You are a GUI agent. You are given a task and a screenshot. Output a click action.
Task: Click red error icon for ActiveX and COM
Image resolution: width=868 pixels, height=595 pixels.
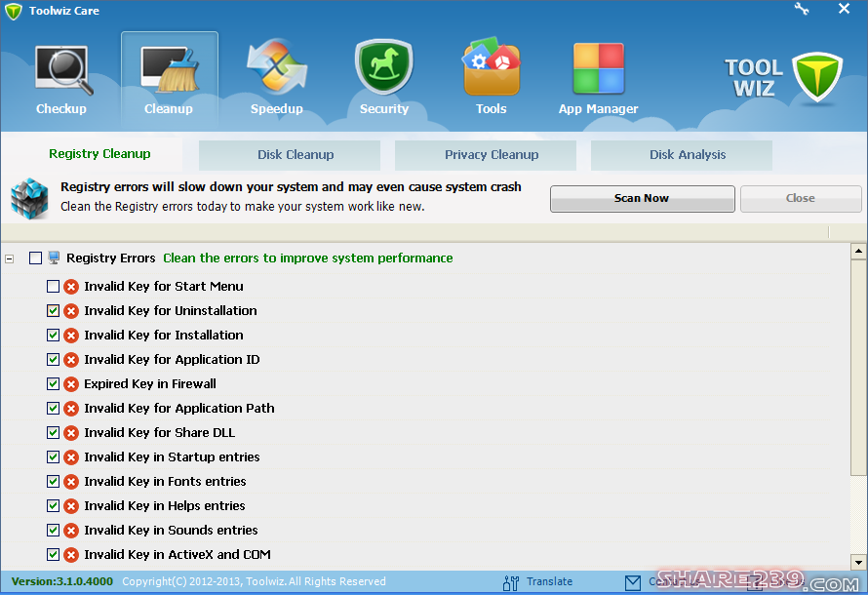click(x=71, y=555)
